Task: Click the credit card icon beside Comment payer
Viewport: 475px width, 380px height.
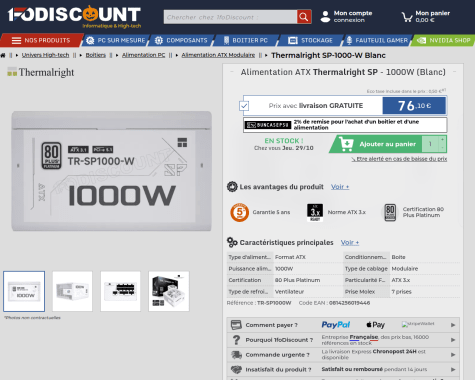Action: point(236,325)
